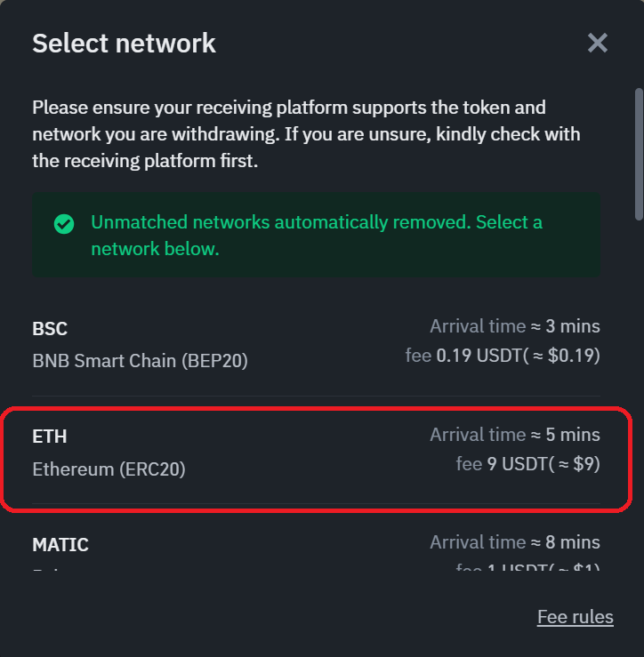Close the Select network dialog
The image size is (644, 657).
tap(598, 43)
